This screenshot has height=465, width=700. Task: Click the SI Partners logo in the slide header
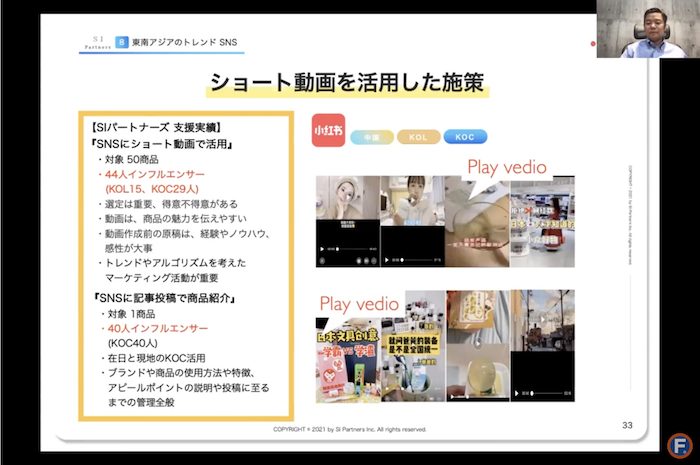(x=97, y=42)
